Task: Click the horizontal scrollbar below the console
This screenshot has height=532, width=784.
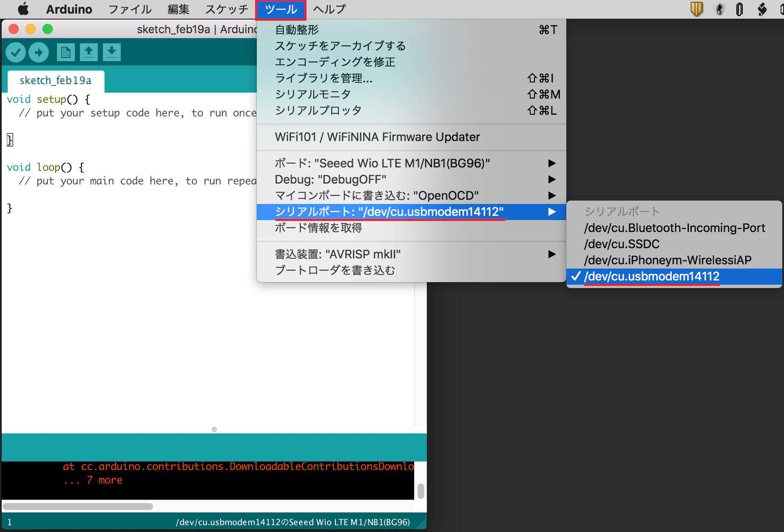Action: [x=78, y=507]
